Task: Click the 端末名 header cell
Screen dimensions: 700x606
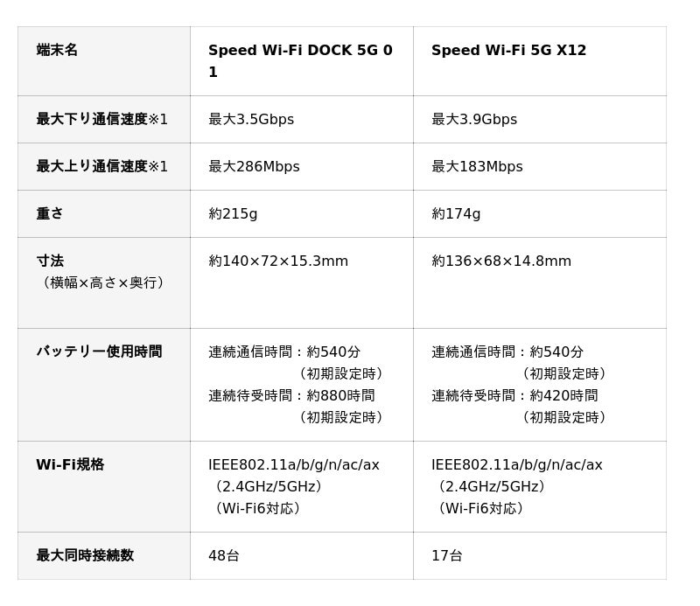Action: click(x=58, y=51)
